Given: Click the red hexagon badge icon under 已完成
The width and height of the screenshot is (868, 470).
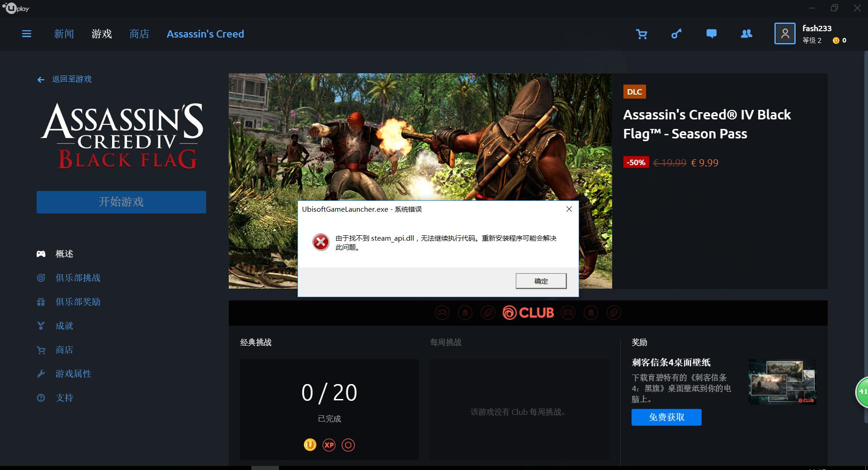Looking at the screenshot, I should (x=348, y=445).
